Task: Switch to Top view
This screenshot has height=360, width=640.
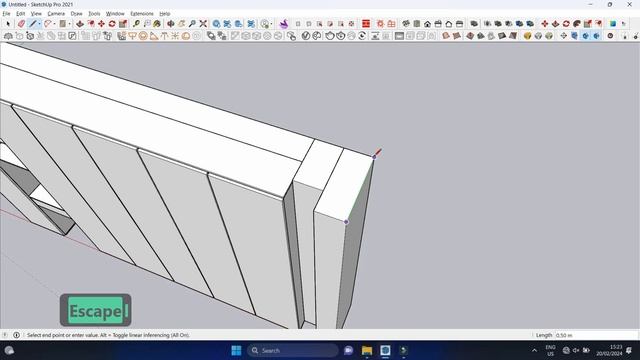Action: pos(417,24)
